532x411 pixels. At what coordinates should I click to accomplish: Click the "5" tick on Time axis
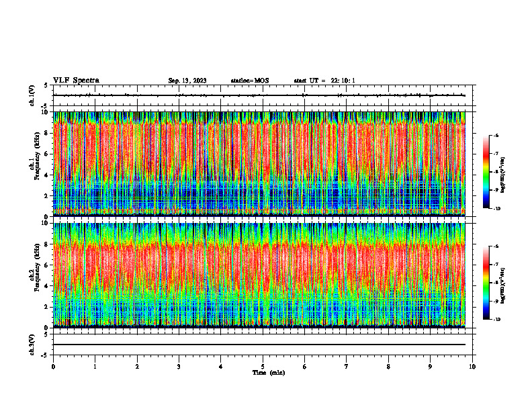point(263,367)
